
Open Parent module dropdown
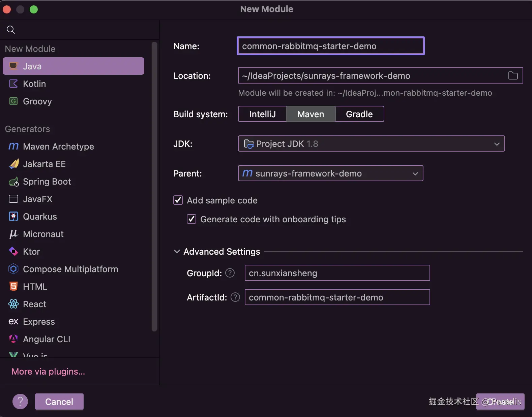pyautogui.click(x=330, y=173)
